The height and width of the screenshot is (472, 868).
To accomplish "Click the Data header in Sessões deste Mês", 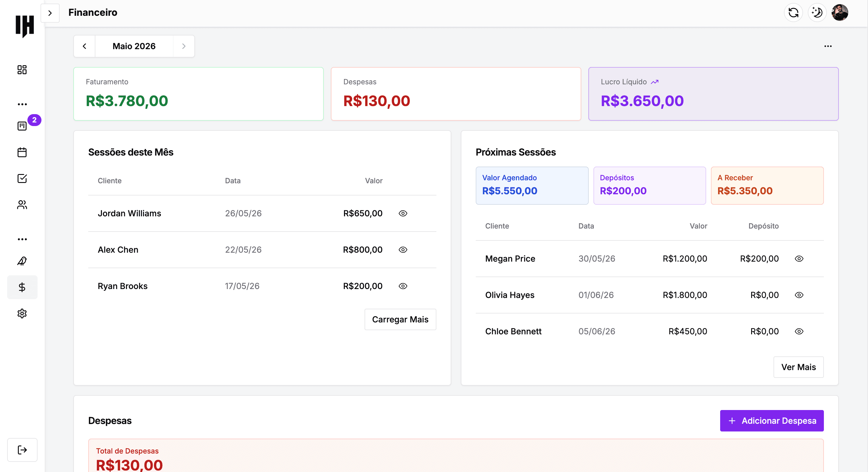I will click(233, 181).
